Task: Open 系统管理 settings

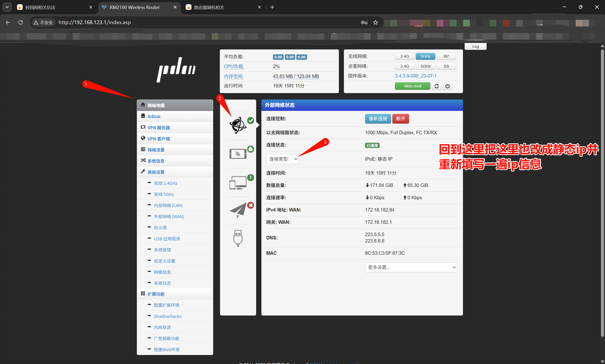Action: [162, 250]
